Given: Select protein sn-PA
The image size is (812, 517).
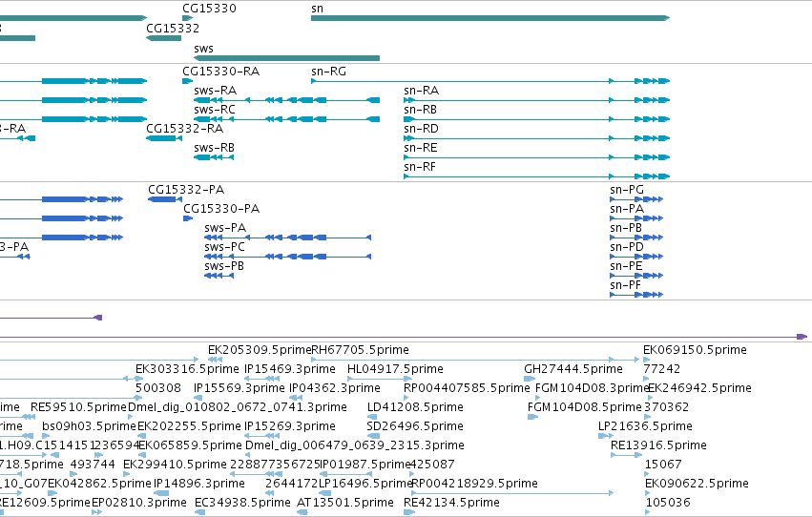Looking at the screenshot, I should coord(636,218).
